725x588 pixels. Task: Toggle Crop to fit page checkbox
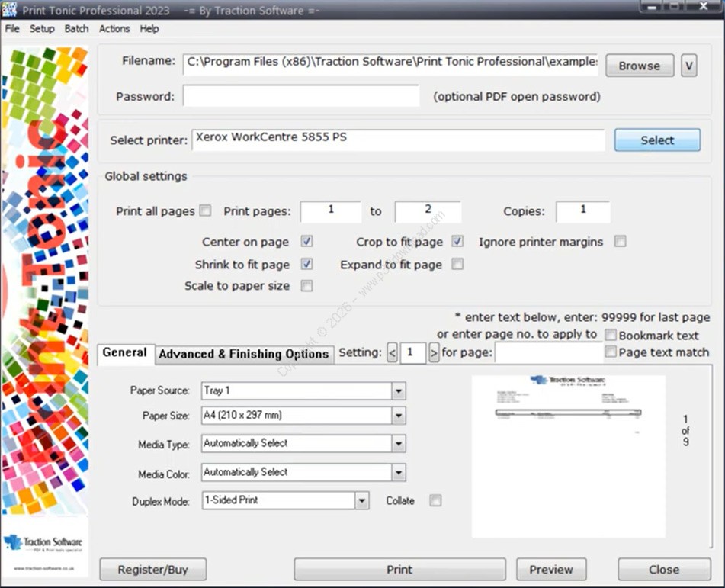pos(457,241)
